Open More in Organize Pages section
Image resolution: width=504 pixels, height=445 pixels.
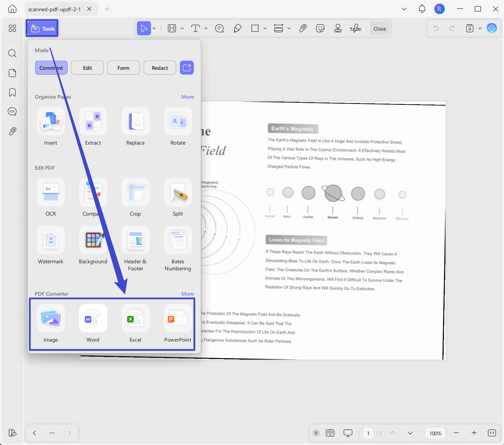click(188, 97)
